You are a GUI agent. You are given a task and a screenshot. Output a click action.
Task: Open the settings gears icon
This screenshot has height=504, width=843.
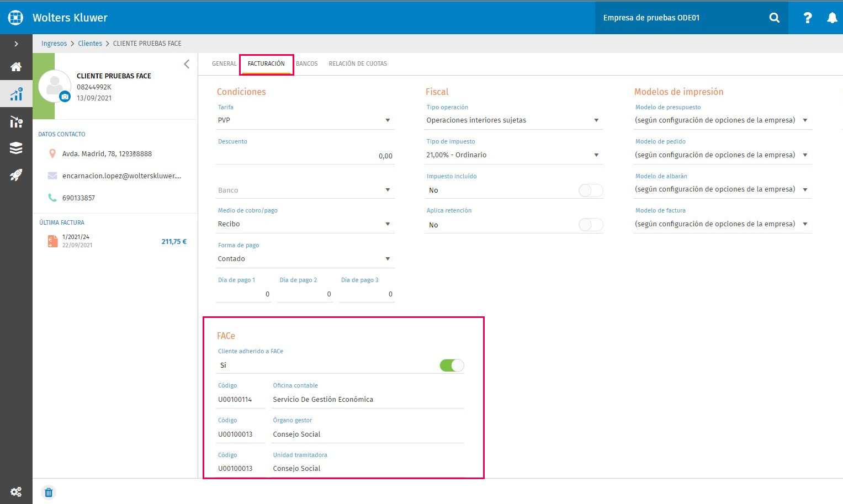coord(16,492)
